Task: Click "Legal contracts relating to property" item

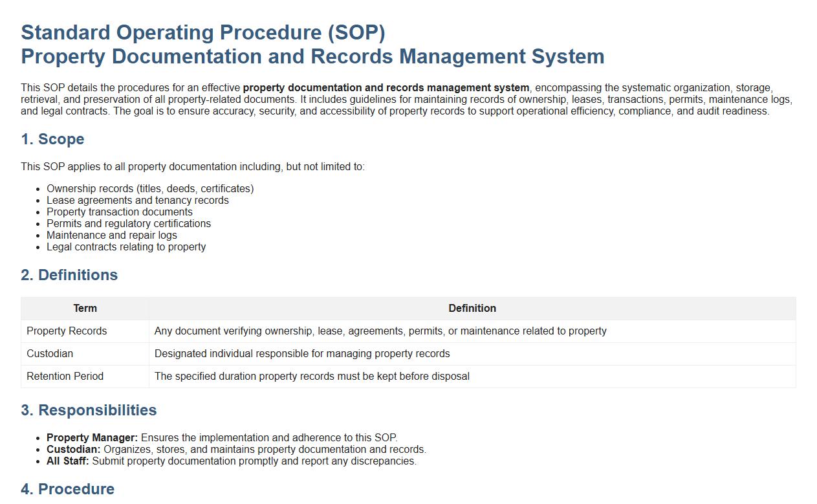Action: click(x=126, y=247)
